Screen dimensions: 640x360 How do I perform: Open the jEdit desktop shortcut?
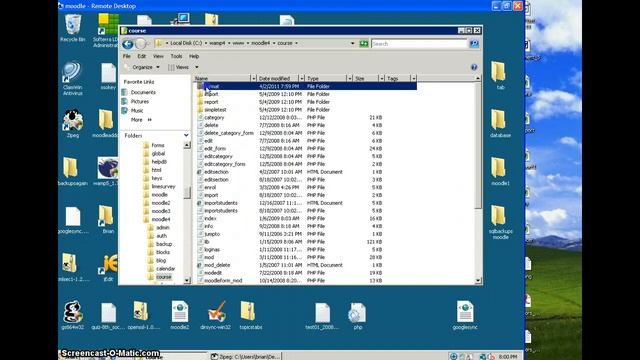tap(108, 267)
